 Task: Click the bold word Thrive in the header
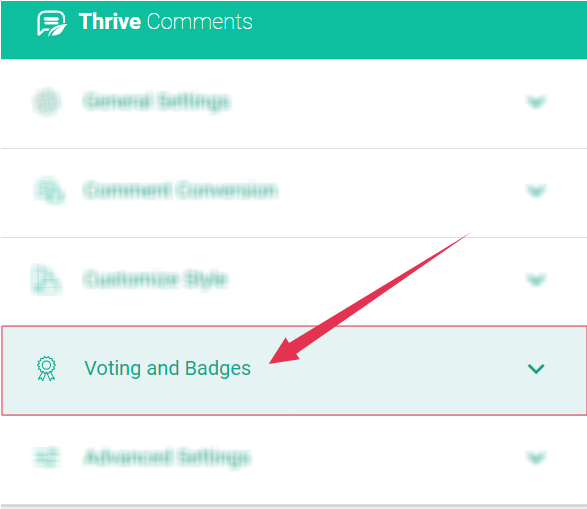click(x=110, y=21)
